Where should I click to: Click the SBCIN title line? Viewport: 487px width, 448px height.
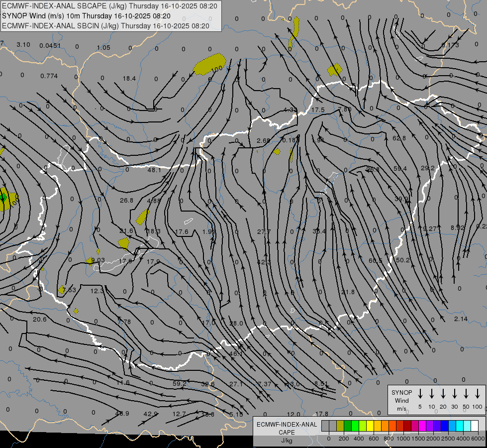point(105,26)
